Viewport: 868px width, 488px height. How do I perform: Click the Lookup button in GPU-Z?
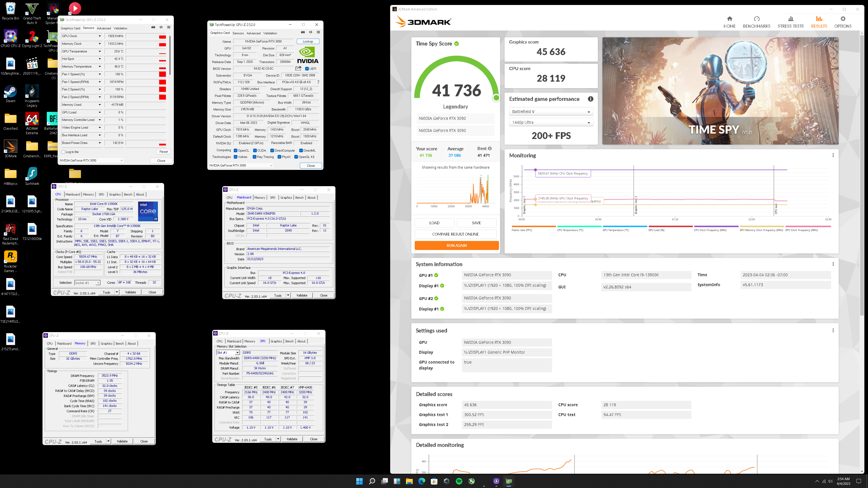(x=308, y=41)
